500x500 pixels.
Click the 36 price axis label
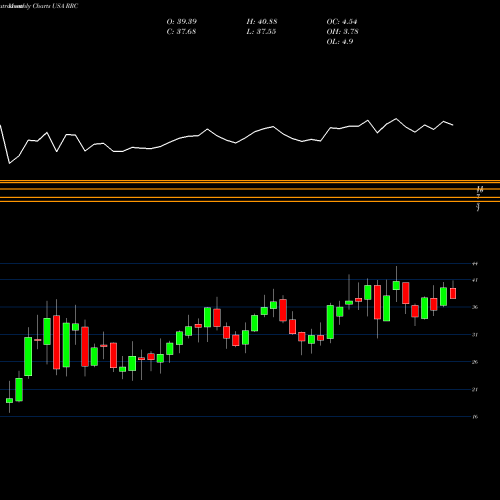(x=475, y=307)
